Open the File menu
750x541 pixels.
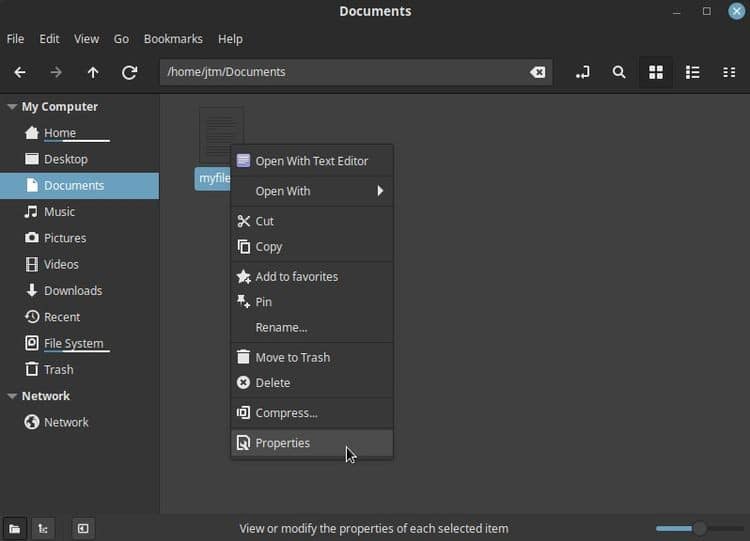pyautogui.click(x=15, y=39)
